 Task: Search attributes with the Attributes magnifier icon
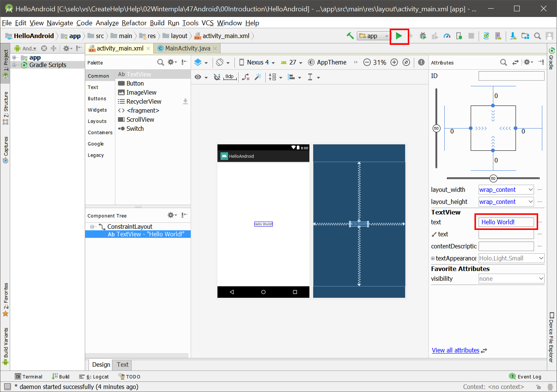point(503,62)
